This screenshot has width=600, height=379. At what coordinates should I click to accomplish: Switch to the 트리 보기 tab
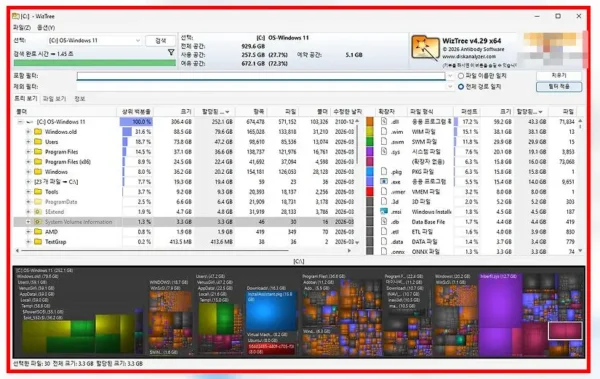tap(26, 99)
